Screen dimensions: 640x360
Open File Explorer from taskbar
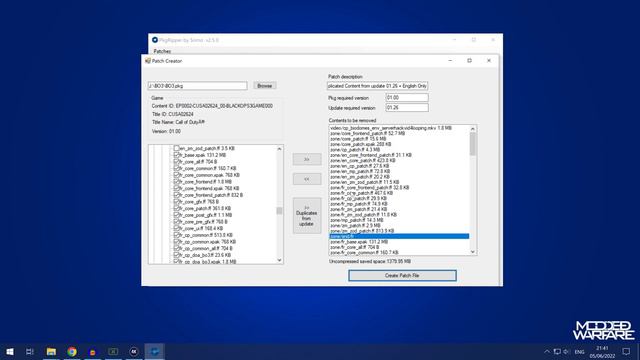[51, 351]
